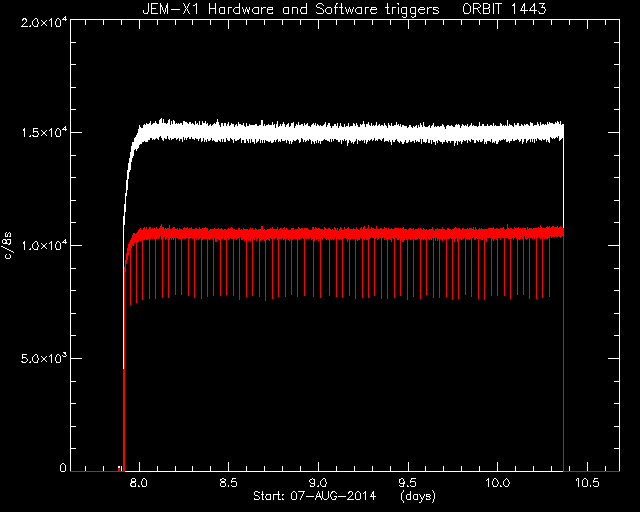Click the 9.0 x-axis tick label
This screenshot has width=640, height=512.
(318, 483)
